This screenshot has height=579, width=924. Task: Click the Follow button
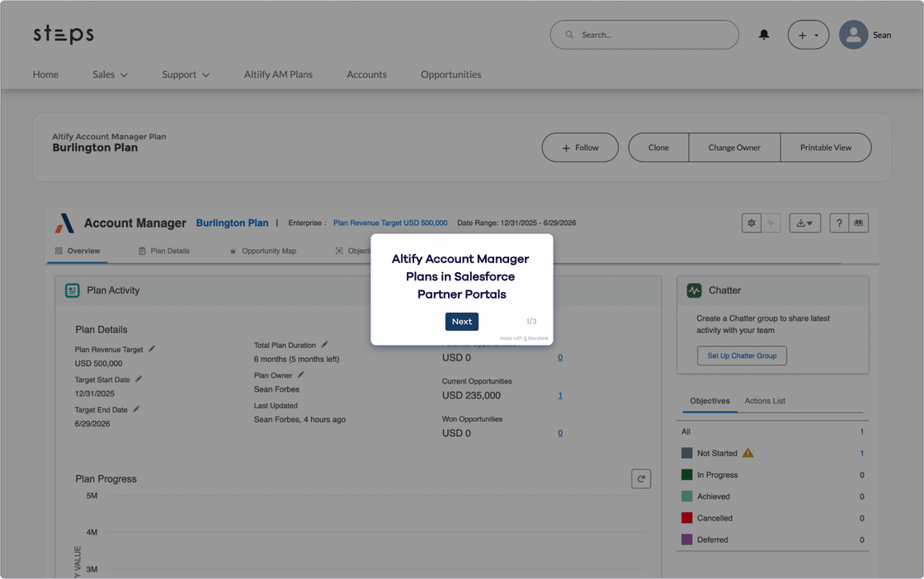tap(581, 148)
